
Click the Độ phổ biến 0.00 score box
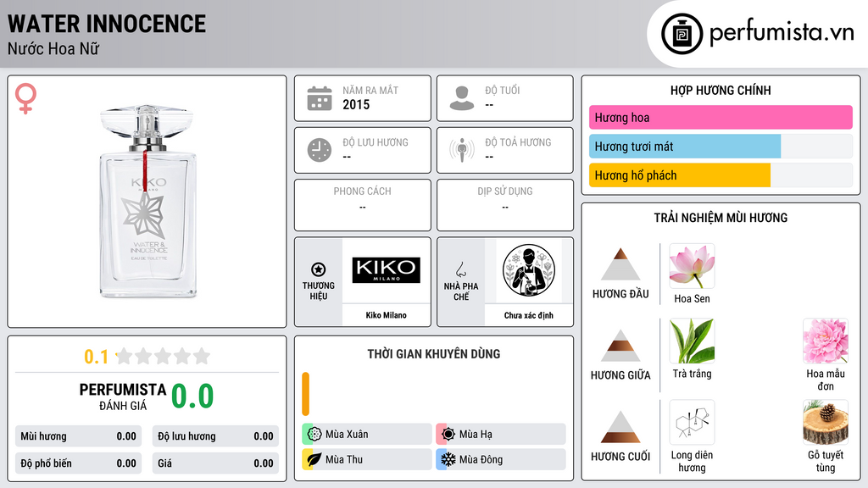tap(78, 463)
